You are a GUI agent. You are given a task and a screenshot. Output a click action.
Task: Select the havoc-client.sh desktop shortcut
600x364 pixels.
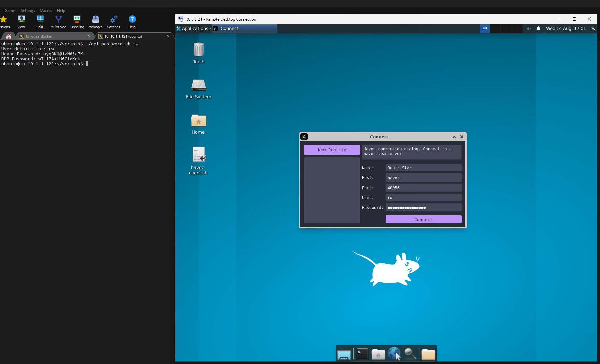pyautogui.click(x=198, y=160)
